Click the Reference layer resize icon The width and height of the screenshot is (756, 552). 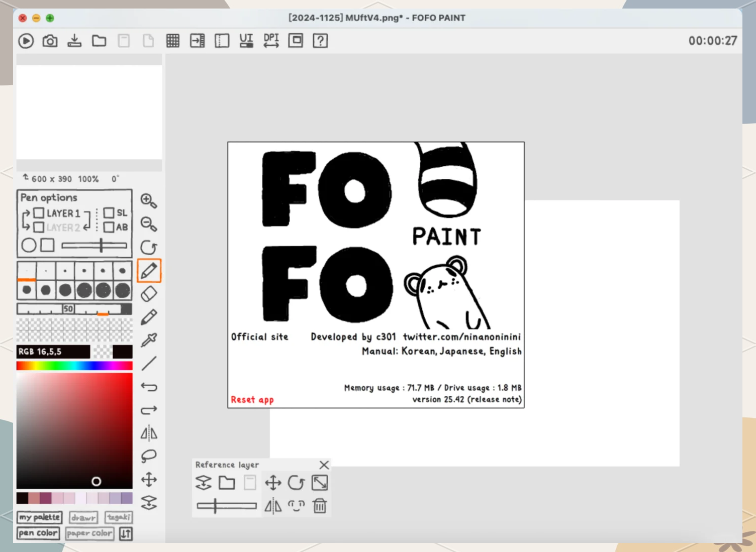click(x=320, y=483)
